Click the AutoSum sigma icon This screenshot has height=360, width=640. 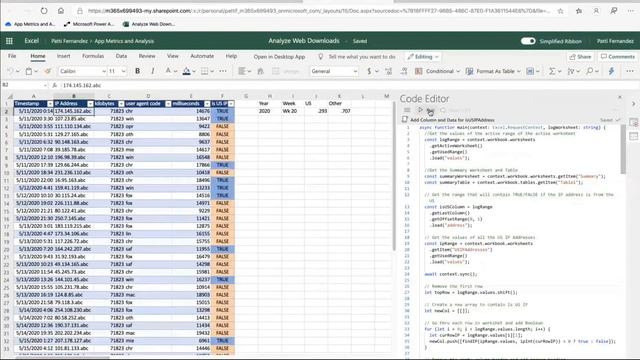click(x=552, y=71)
